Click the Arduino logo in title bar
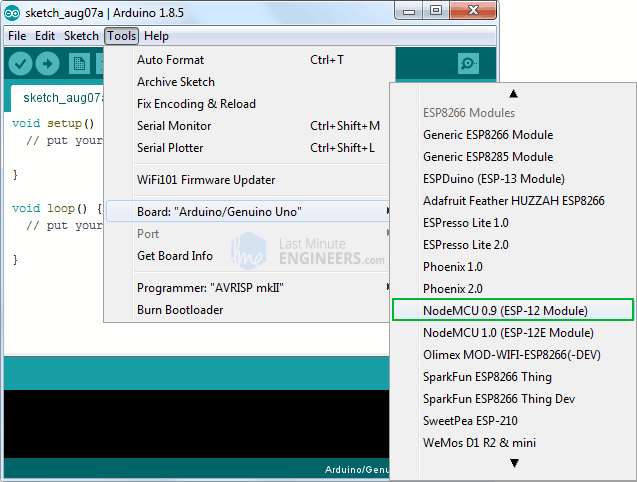This screenshot has height=482, width=637. (12, 13)
